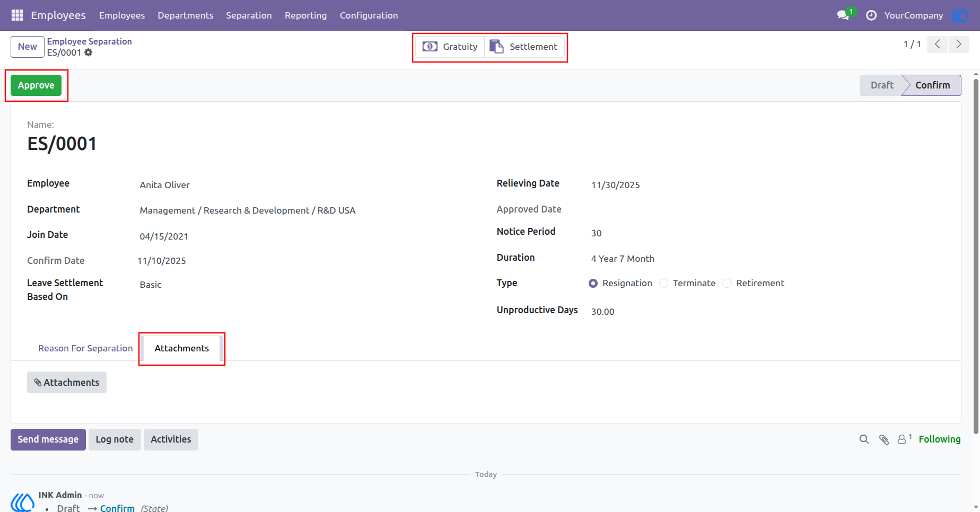This screenshot has width=980, height=512.
Task: Go to previous record arrow
Action: click(x=938, y=45)
